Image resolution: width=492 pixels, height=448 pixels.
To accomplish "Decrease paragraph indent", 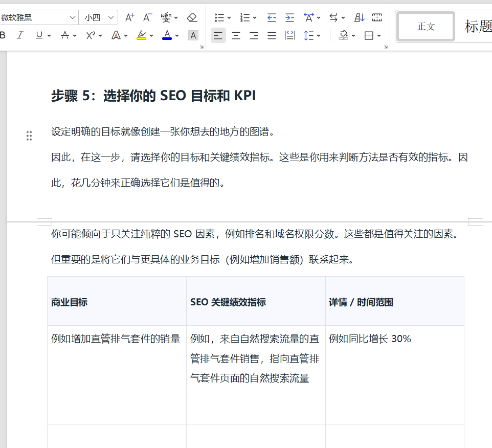I will coord(272,18).
